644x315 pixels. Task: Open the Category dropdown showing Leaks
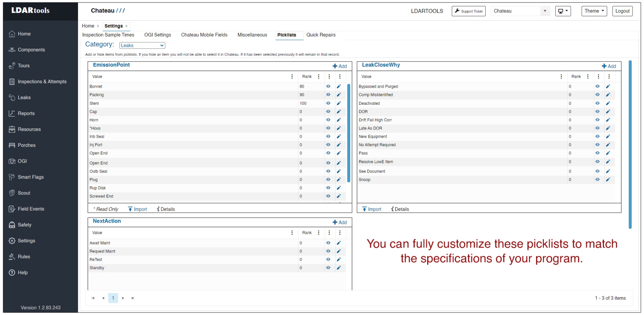[142, 45]
